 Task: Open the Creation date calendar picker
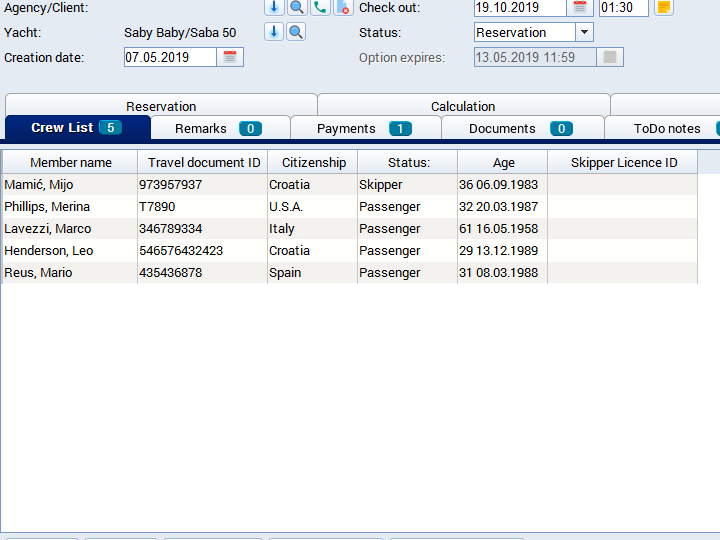tap(230, 57)
